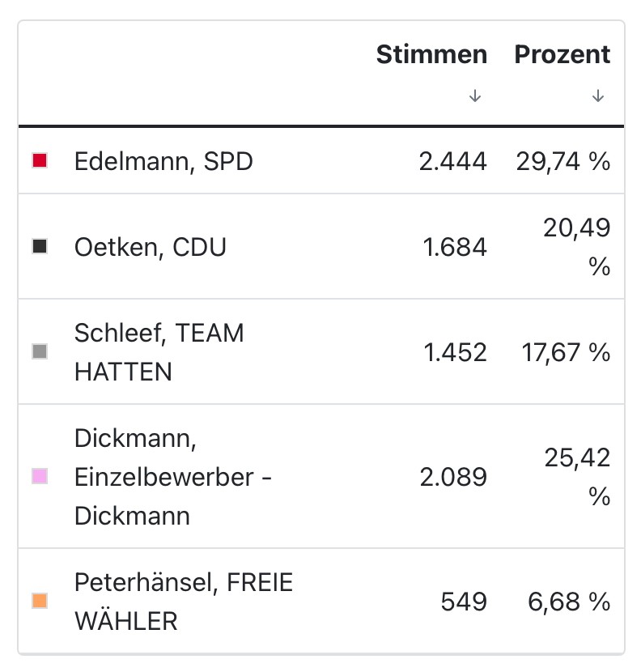Click the 549 votes cell
The image size is (641, 672).
coord(464,602)
